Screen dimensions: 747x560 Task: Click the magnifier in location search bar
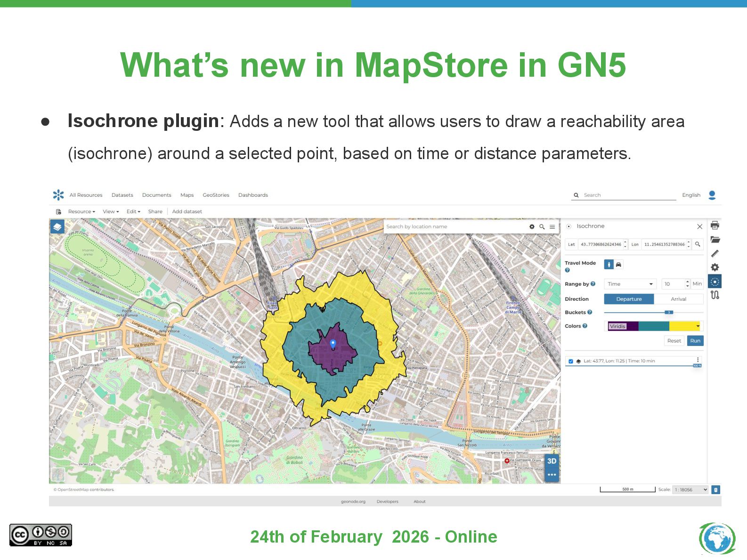[542, 227]
